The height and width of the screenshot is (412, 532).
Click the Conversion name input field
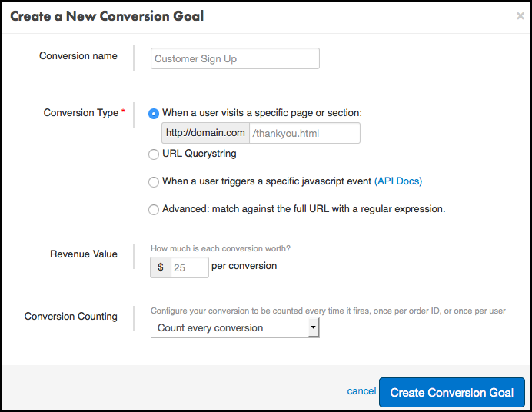(235, 58)
